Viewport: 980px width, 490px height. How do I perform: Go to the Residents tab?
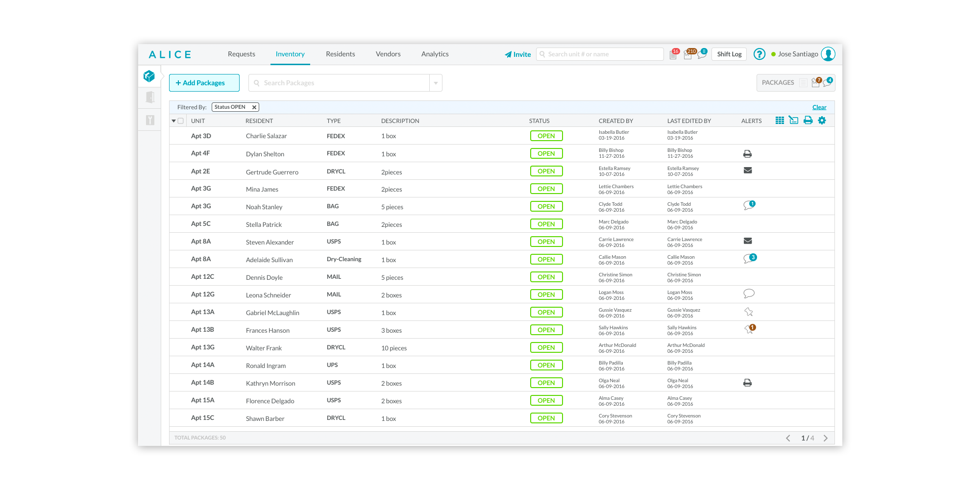tap(341, 54)
